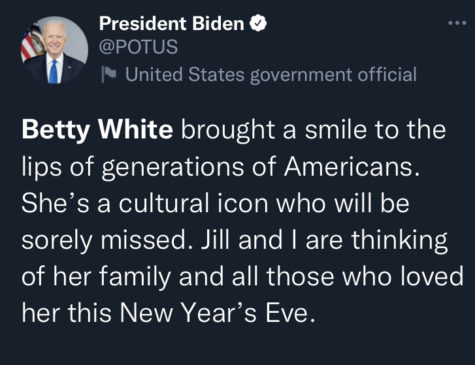The height and width of the screenshot is (365, 475).
Task: Open the President Biden display name
Action: click(x=171, y=24)
